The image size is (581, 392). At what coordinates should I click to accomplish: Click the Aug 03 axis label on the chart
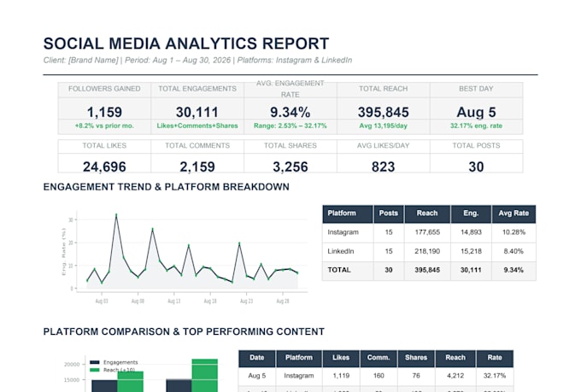[102, 301]
